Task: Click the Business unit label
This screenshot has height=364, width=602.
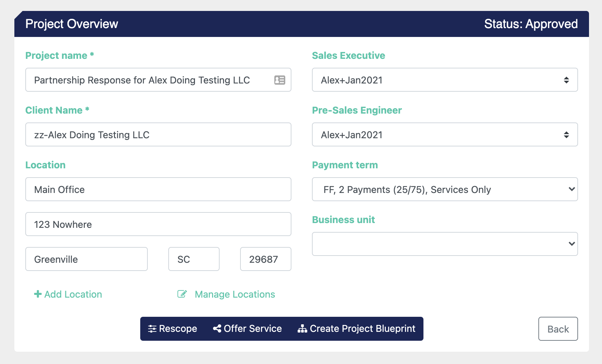Action: [343, 220]
